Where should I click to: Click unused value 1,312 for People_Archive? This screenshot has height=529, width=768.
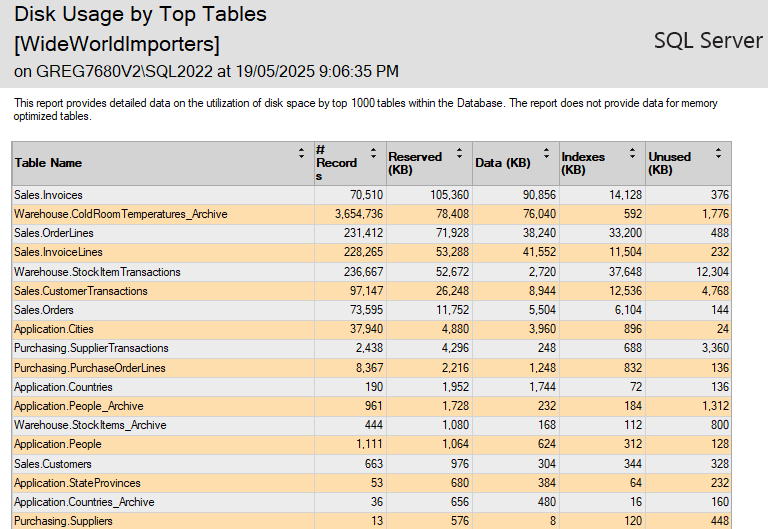point(715,406)
